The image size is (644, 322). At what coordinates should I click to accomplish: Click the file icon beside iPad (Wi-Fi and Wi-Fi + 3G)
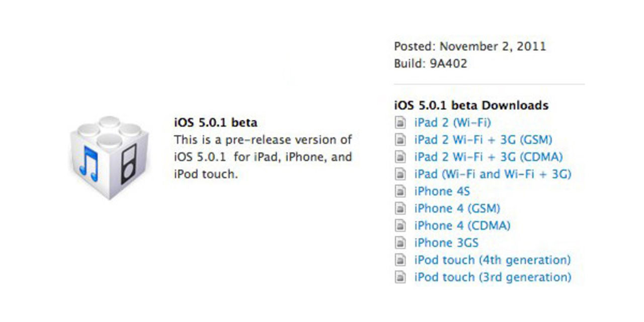tap(400, 174)
